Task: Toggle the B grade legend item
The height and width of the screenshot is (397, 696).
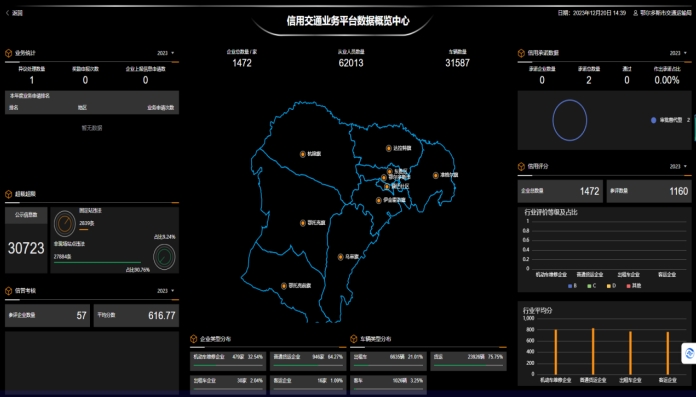Action: [572, 286]
